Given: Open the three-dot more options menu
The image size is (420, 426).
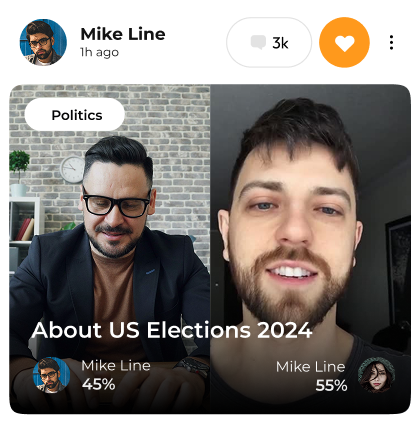Looking at the screenshot, I should pos(391,43).
